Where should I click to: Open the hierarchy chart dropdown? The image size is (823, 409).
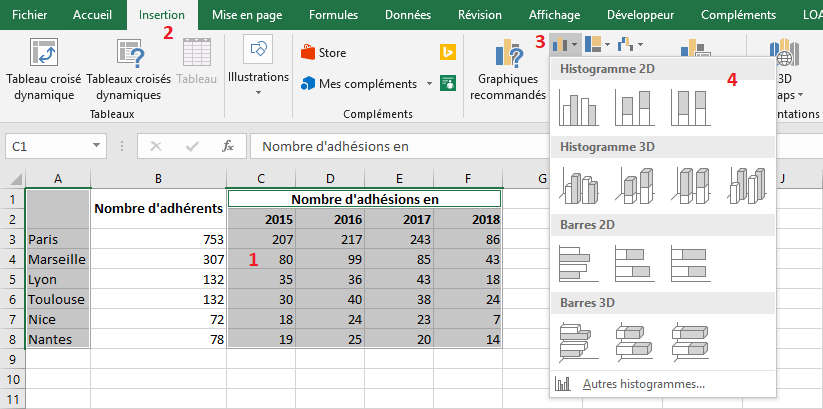[x=597, y=45]
